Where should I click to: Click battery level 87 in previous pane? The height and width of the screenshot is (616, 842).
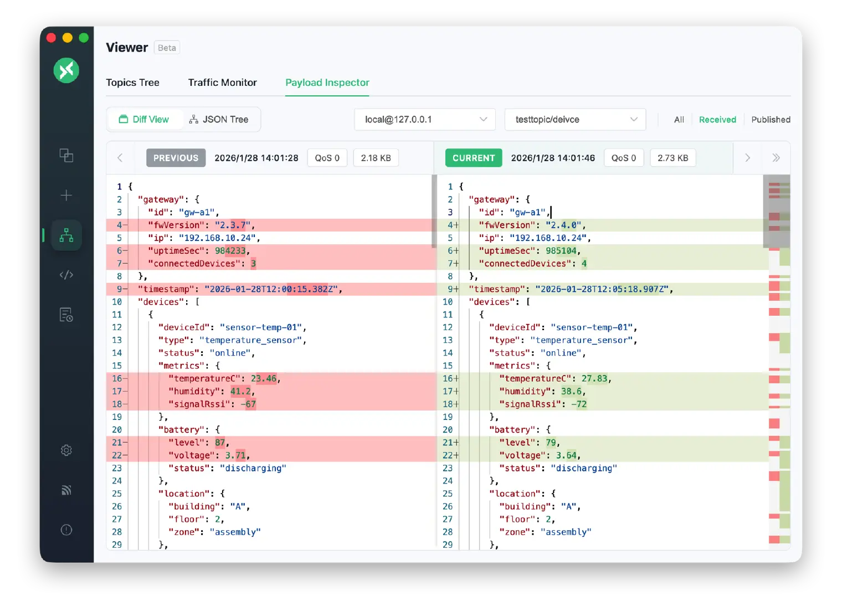(x=220, y=442)
